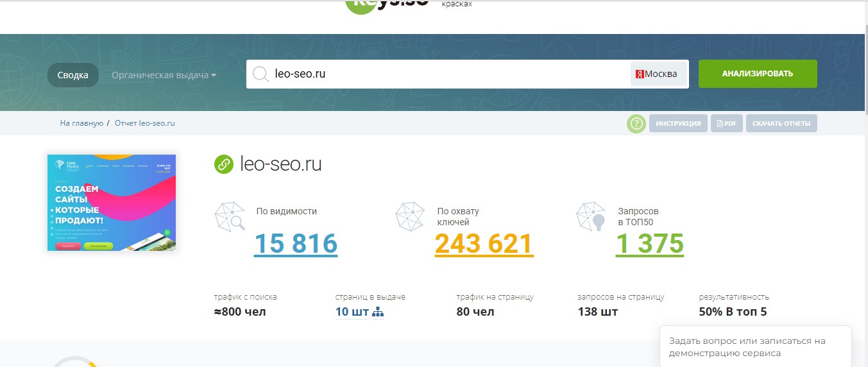868x367 pixels.
Task: Open the leo-seo.ru site screenshot thumbnail
Action: 112,203
